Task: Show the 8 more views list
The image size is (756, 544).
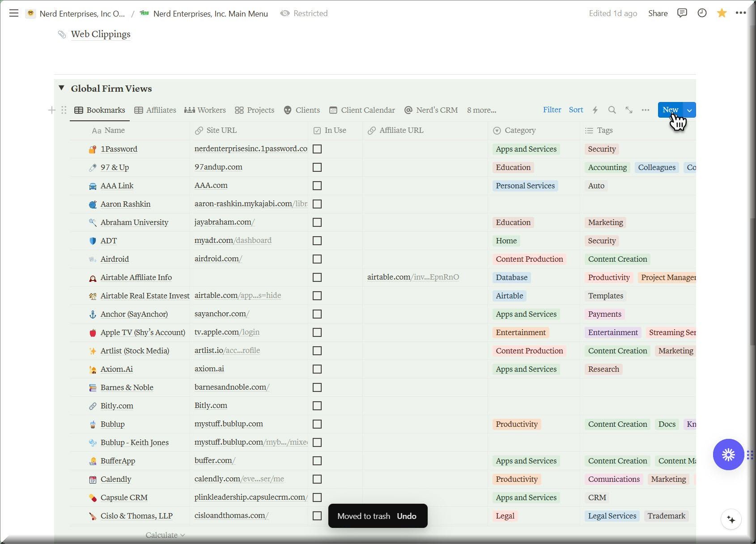Action: (482, 110)
